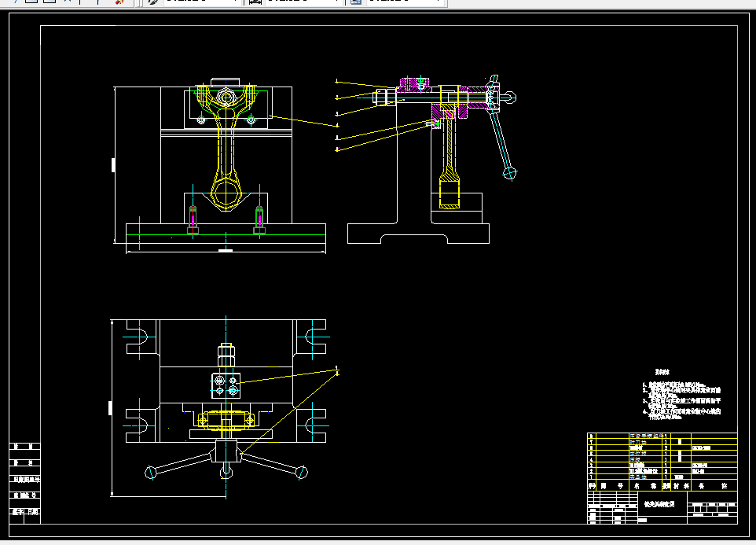Select the left magenta screw in front view
The image size is (756, 545).
click(193, 219)
